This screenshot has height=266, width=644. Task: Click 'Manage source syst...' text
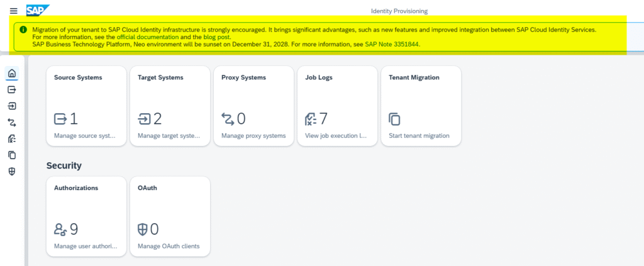tap(85, 136)
